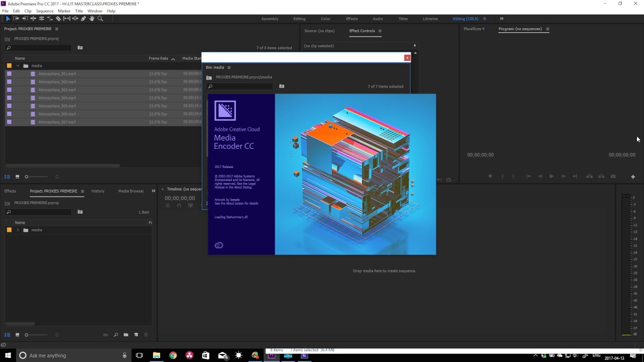Click the trash Clear icon in lower Project panel
644x362 pixels.
click(146, 335)
